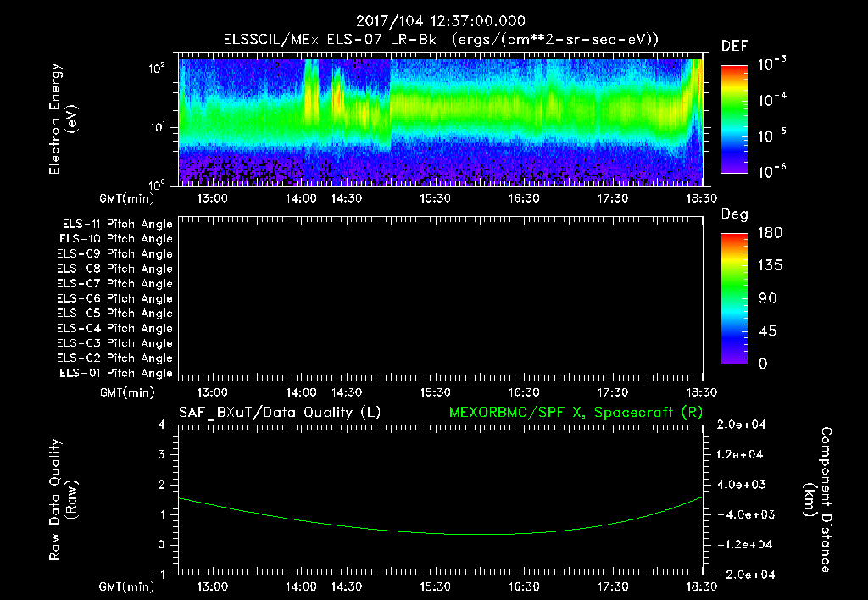
Task: Click the ELS-08 Pitch Angle label
Action: (114, 269)
